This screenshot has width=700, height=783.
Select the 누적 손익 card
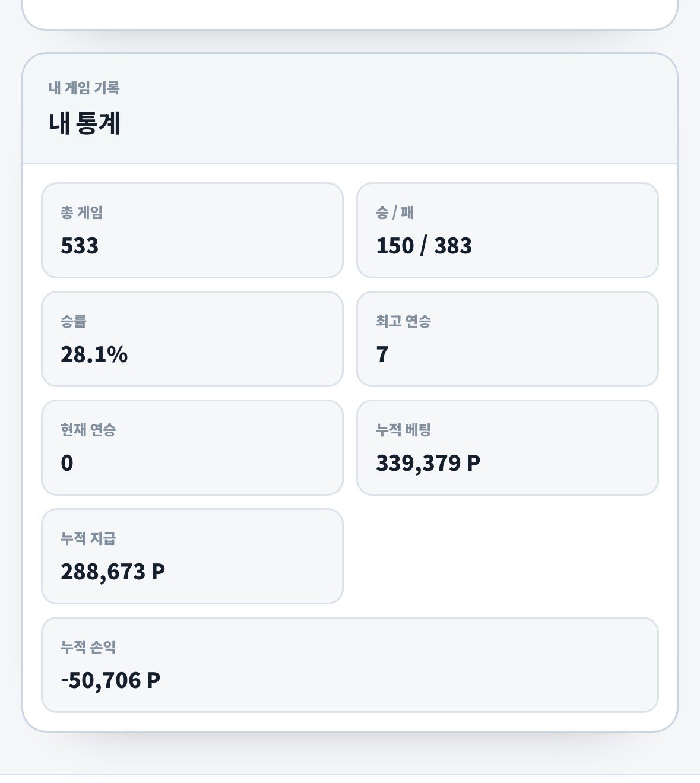pyautogui.click(x=350, y=665)
